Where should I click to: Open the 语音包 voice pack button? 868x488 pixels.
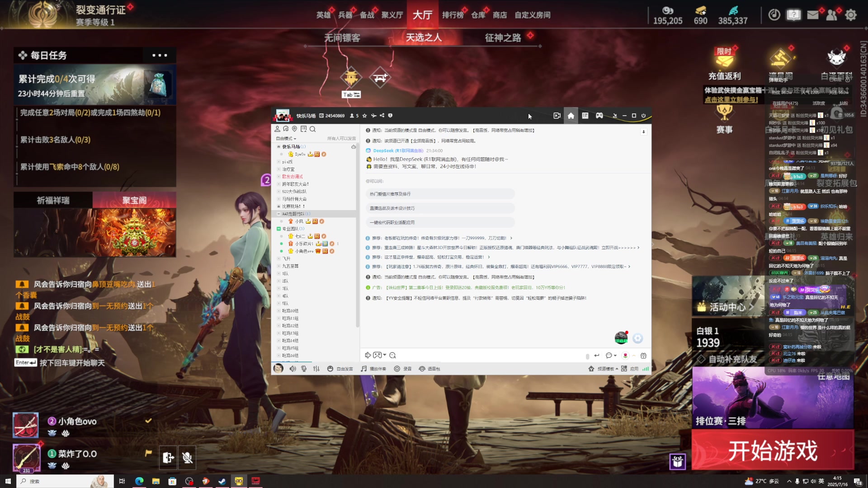pyautogui.click(x=429, y=369)
